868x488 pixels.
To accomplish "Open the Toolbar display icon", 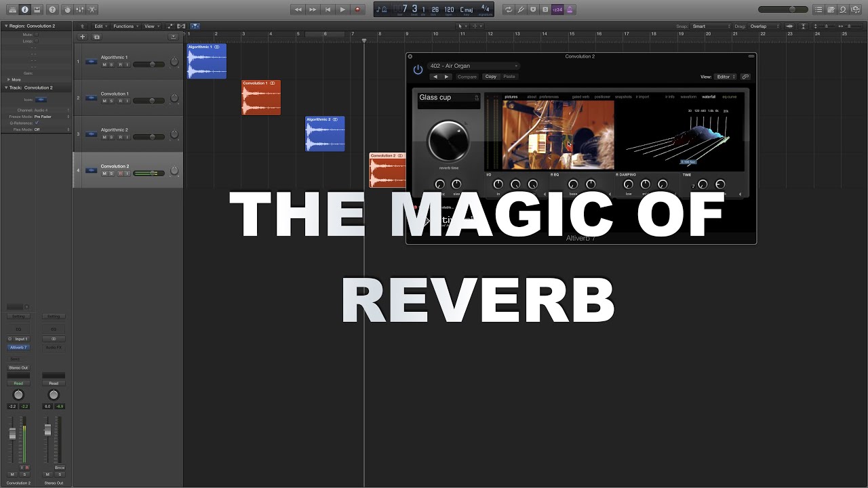I will pyautogui.click(x=37, y=9).
